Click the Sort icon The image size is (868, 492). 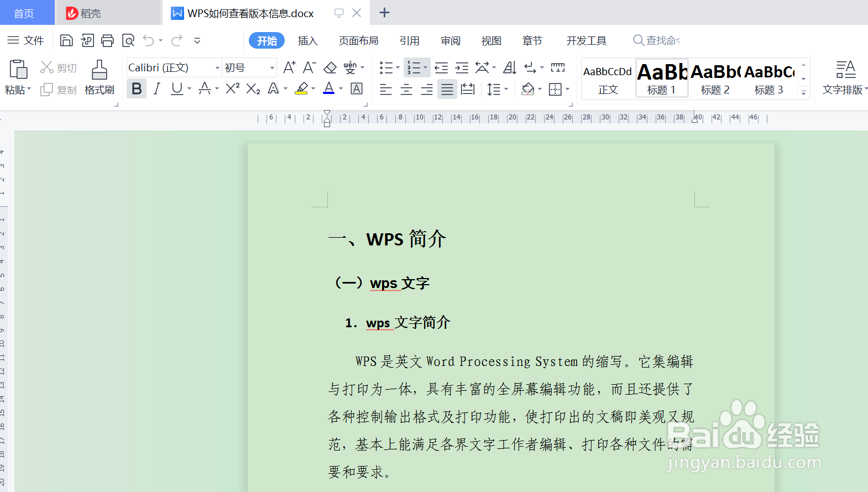pos(510,67)
